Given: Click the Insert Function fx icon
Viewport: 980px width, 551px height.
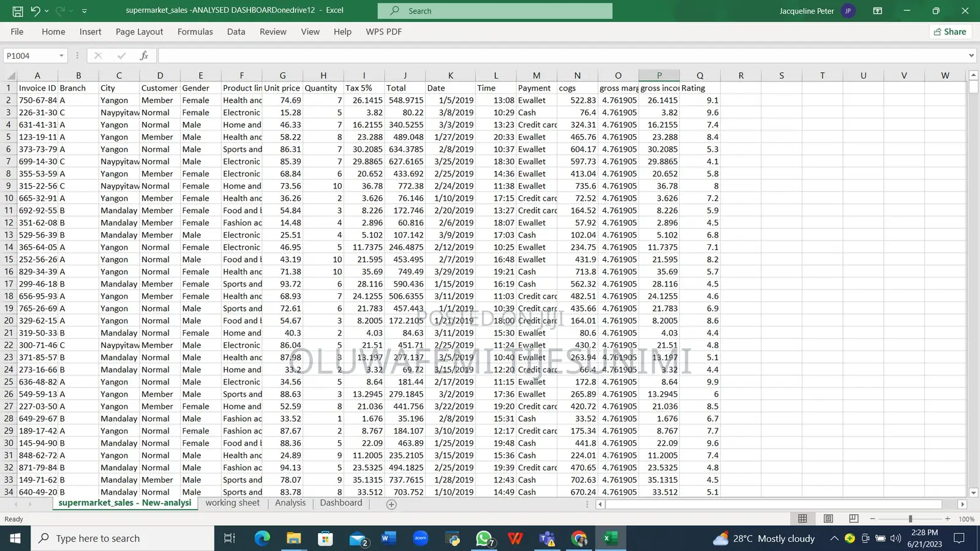Looking at the screenshot, I should pos(144,56).
